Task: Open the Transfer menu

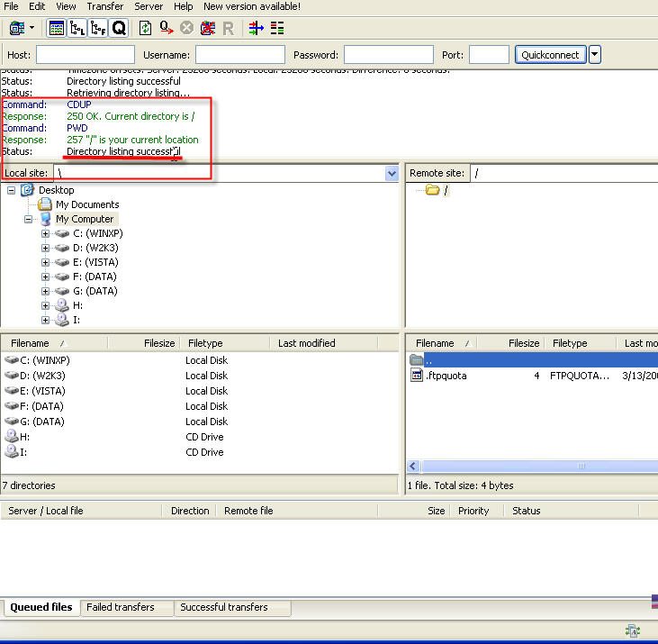Action: click(105, 6)
